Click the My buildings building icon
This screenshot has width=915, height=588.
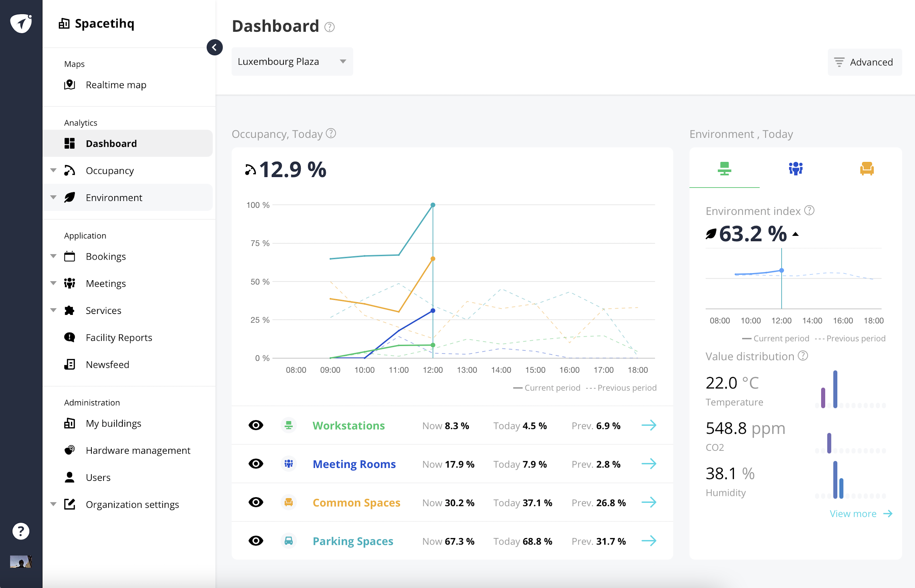[x=70, y=423]
